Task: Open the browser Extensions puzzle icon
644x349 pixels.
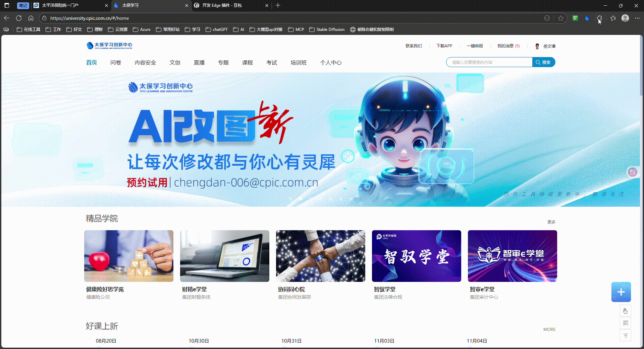Action: pos(600,18)
